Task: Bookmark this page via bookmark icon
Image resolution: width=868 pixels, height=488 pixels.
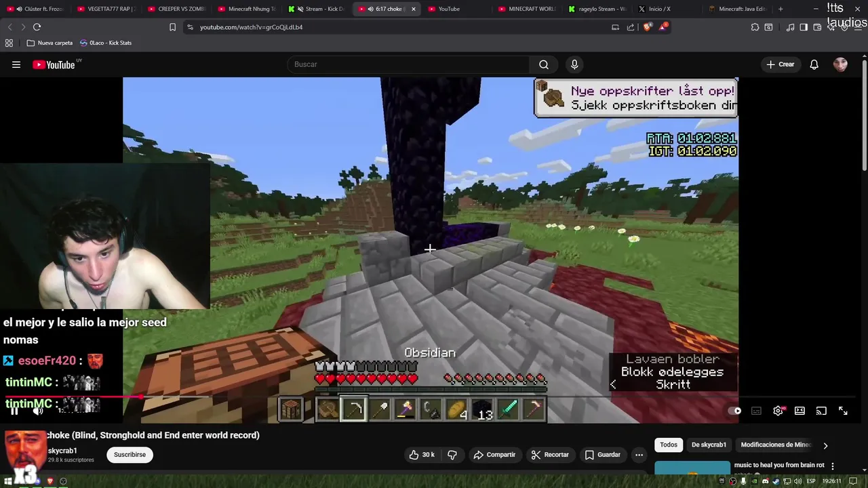Action: (x=172, y=27)
